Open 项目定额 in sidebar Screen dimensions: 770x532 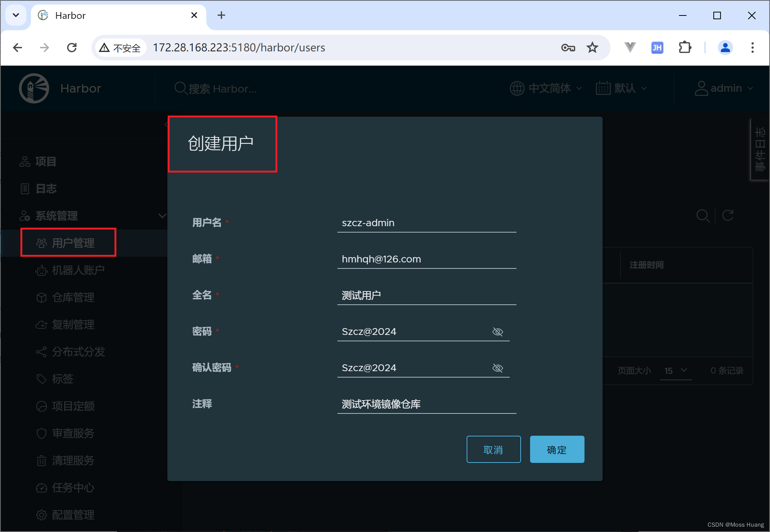(x=73, y=406)
